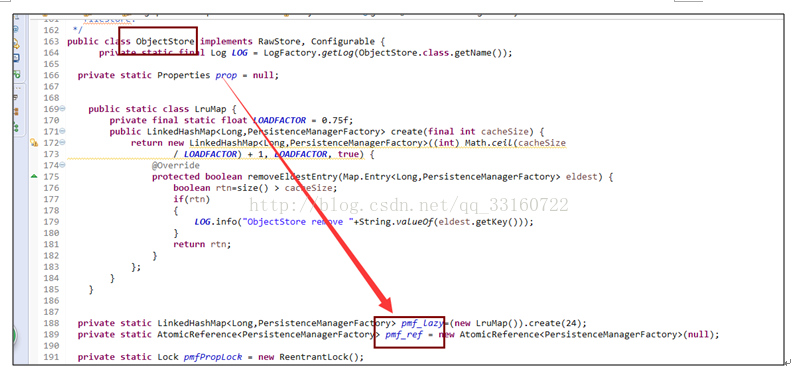Click the Properties type on line 166
This screenshot has height=388, width=798.
click(184, 75)
